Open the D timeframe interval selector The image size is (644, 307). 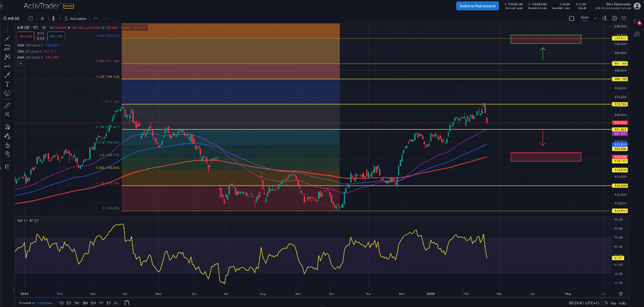click(42, 18)
